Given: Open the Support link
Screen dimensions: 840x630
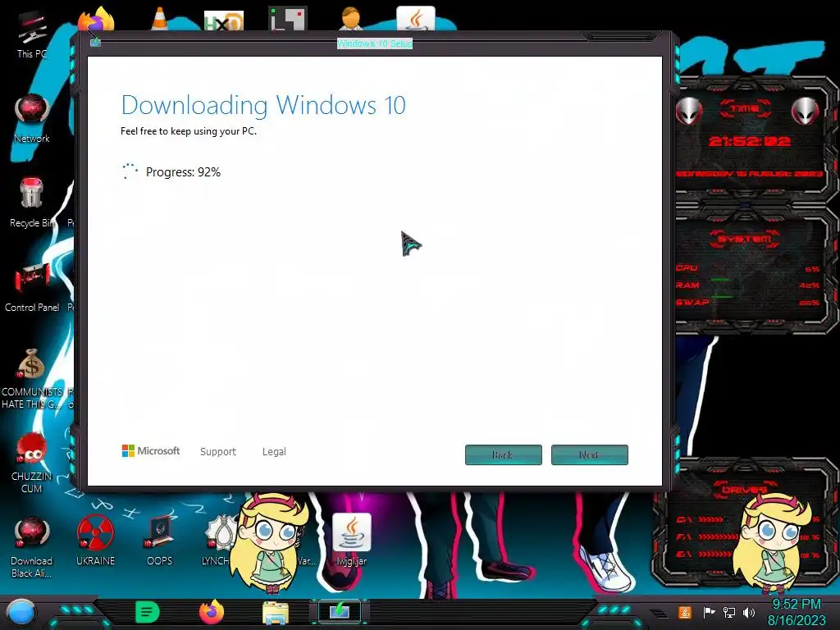Looking at the screenshot, I should (218, 452).
